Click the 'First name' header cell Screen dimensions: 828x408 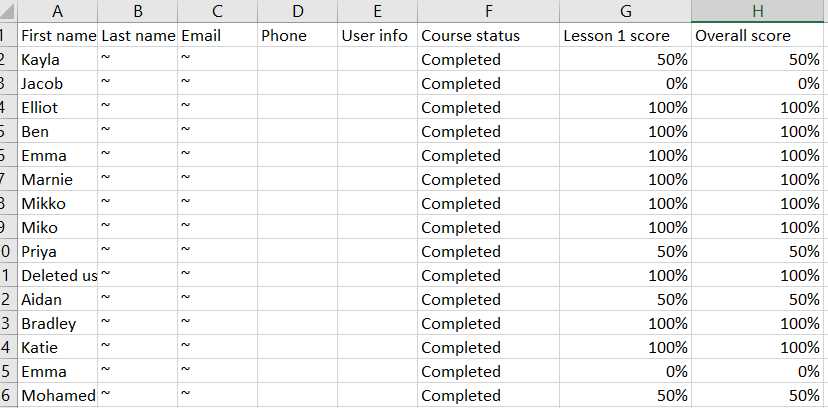(58, 35)
